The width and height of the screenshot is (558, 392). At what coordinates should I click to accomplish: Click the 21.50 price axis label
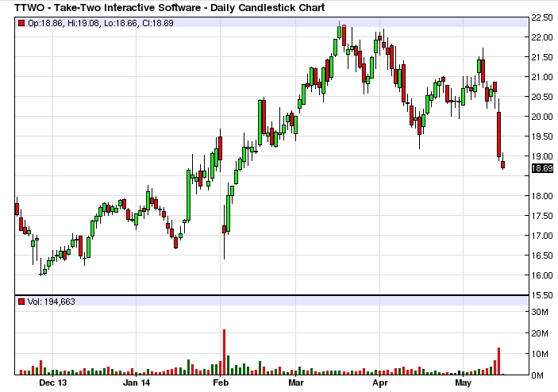(541, 57)
